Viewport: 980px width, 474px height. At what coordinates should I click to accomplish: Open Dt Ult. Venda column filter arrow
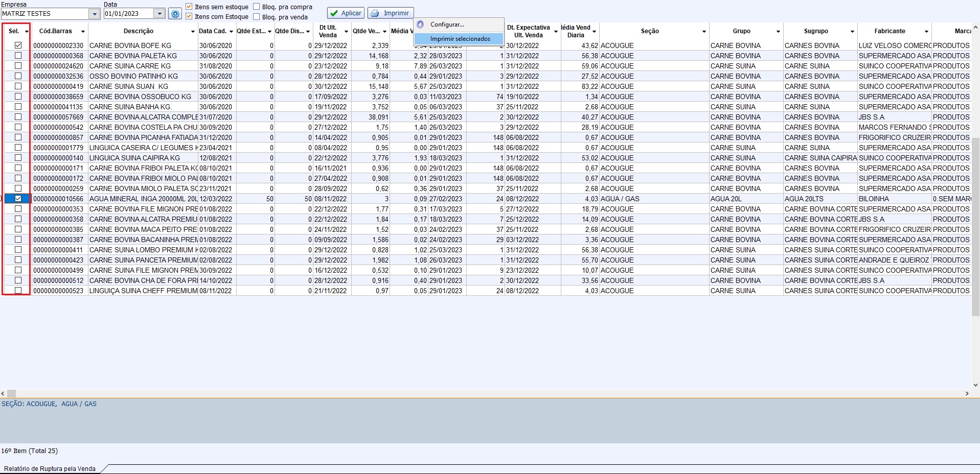pyautogui.click(x=346, y=32)
